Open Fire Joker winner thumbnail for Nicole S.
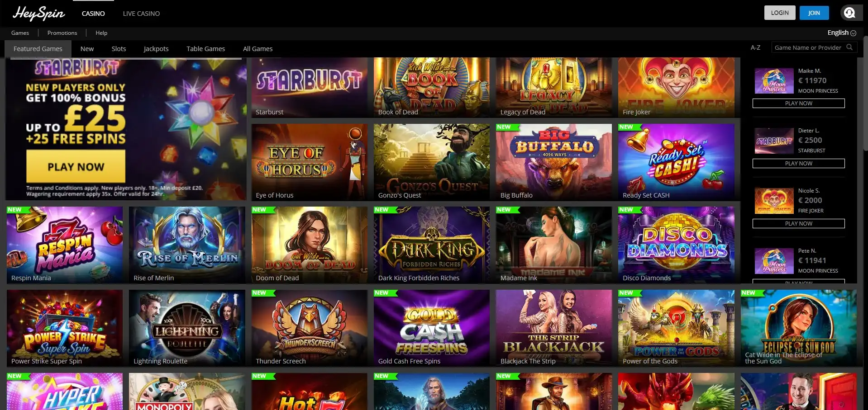The width and height of the screenshot is (868, 410). point(774,201)
